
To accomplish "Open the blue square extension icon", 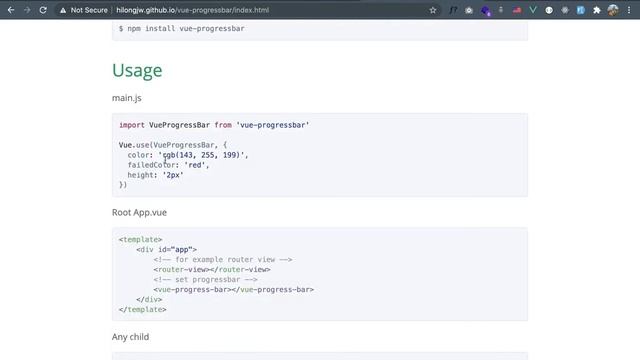I will click(x=580, y=10).
